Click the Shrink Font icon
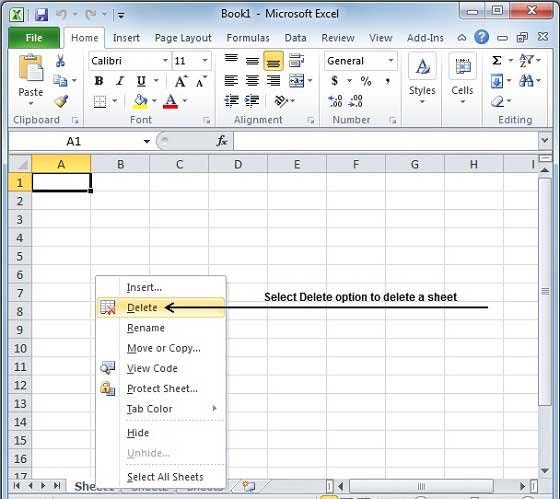Viewport: 560px width, 499px height. pos(201,81)
